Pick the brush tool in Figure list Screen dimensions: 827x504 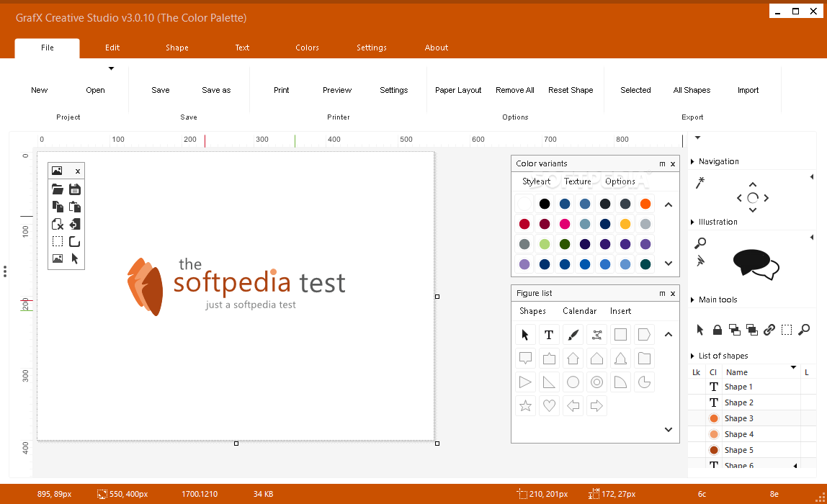tap(573, 335)
